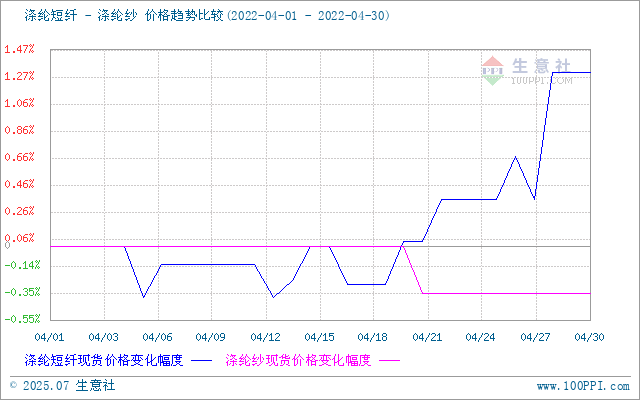The width and height of the screenshot is (640, 400).
Task: Click the 04/09 x-axis date label
Action: pos(211,337)
